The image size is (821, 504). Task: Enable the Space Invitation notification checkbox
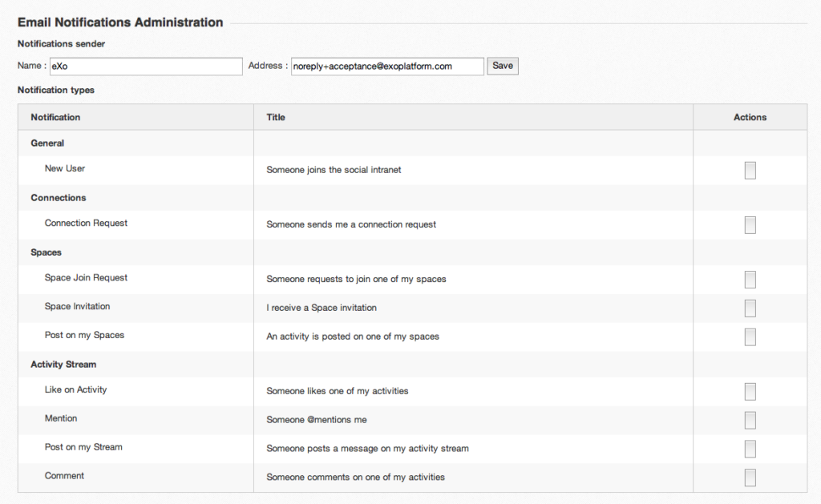tap(750, 308)
